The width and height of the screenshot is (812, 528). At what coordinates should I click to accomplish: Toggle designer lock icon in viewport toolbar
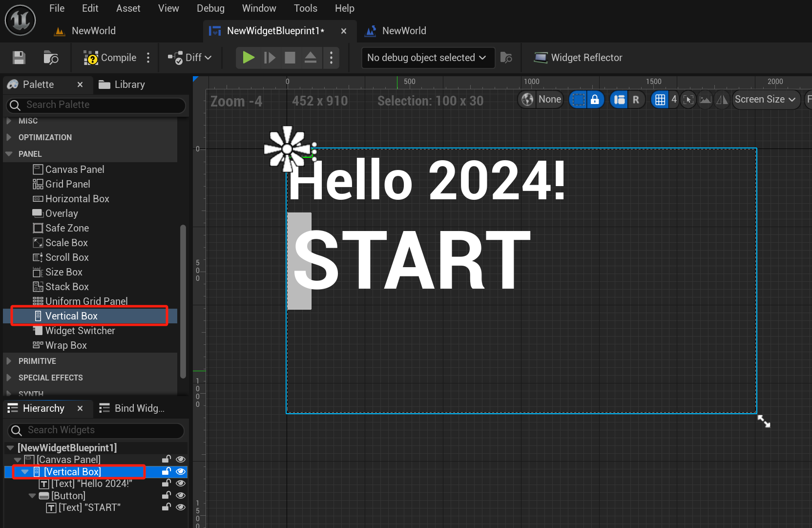pyautogui.click(x=595, y=100)
